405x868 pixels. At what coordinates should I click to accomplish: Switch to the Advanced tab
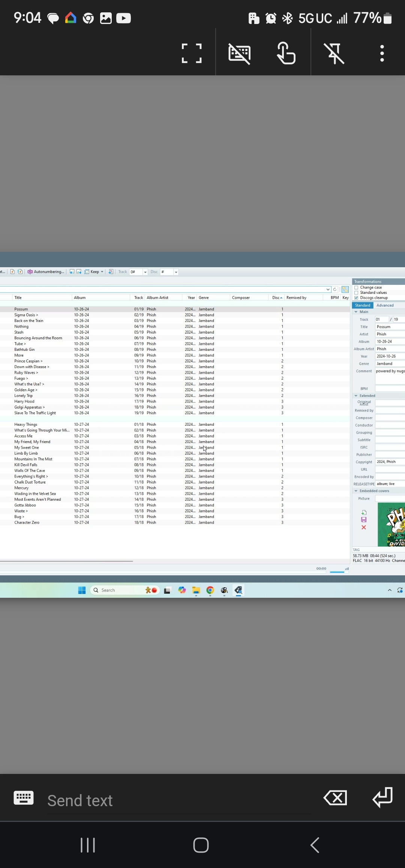pyautogui.click(x=385, y=305)
